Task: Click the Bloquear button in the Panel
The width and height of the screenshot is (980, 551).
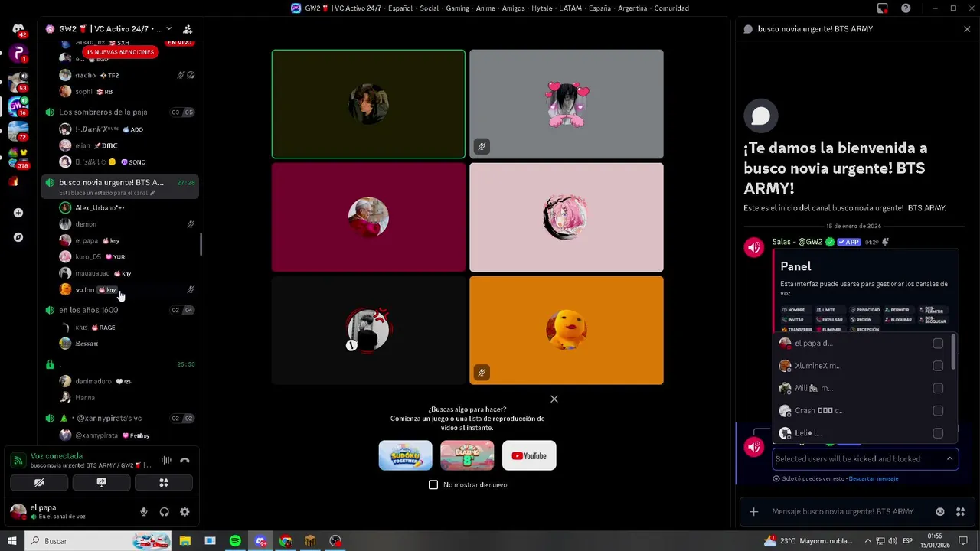Action: 898,320
